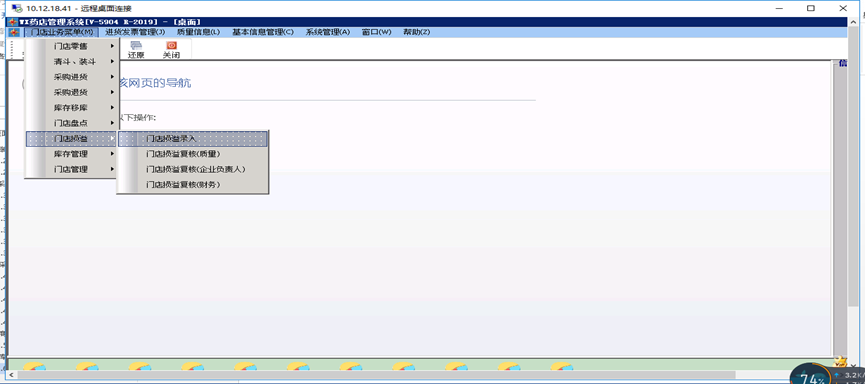Expand the 门店管理 submenu
Image resolution: width=865 pixels, height=384 pixels.
[72, 170]
